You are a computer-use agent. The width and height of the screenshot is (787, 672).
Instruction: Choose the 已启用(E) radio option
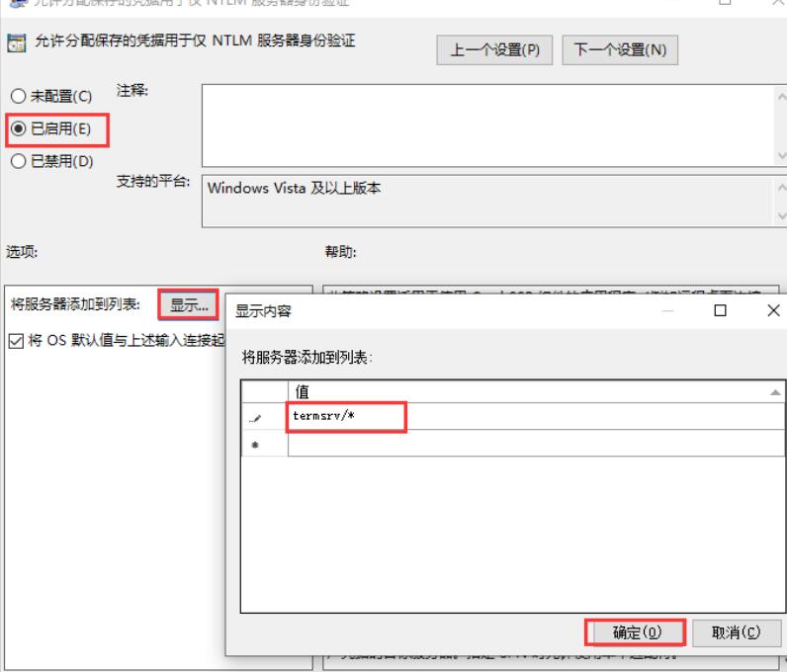tap(50, 129)
